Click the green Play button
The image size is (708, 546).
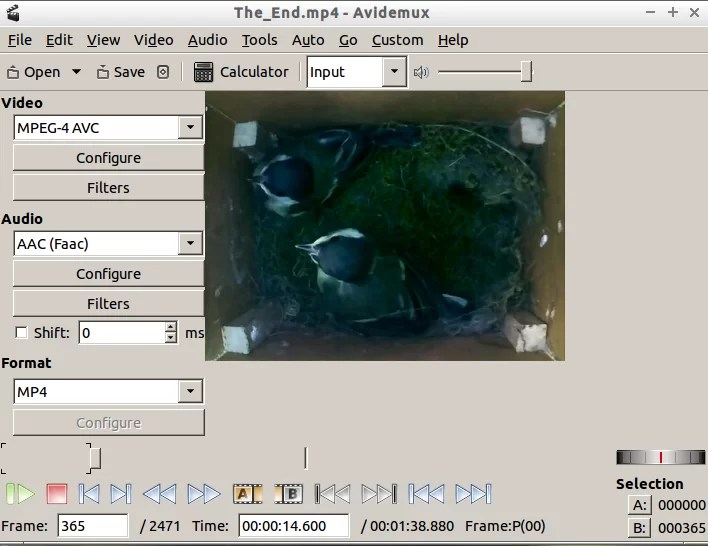click(20, 494)
